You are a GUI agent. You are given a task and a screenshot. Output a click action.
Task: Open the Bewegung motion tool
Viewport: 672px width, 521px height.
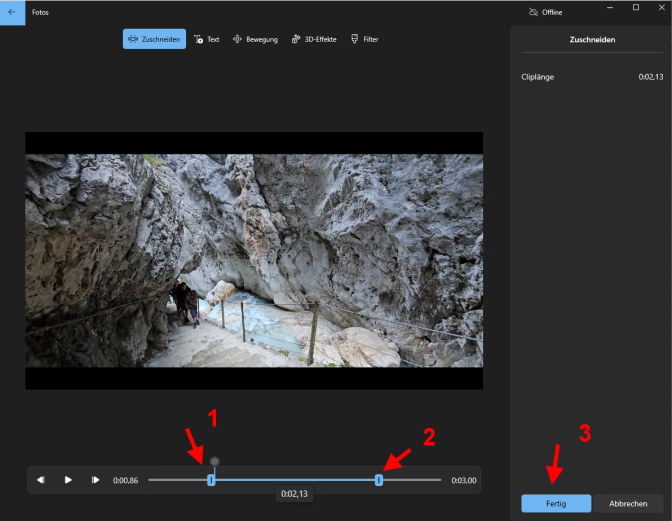point(255,39)
